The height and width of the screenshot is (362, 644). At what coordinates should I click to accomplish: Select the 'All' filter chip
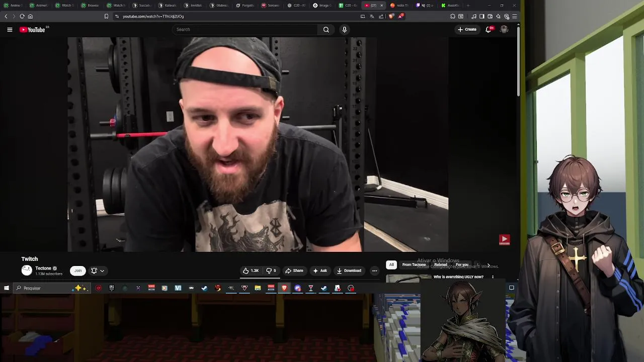[x=391, y=264]
